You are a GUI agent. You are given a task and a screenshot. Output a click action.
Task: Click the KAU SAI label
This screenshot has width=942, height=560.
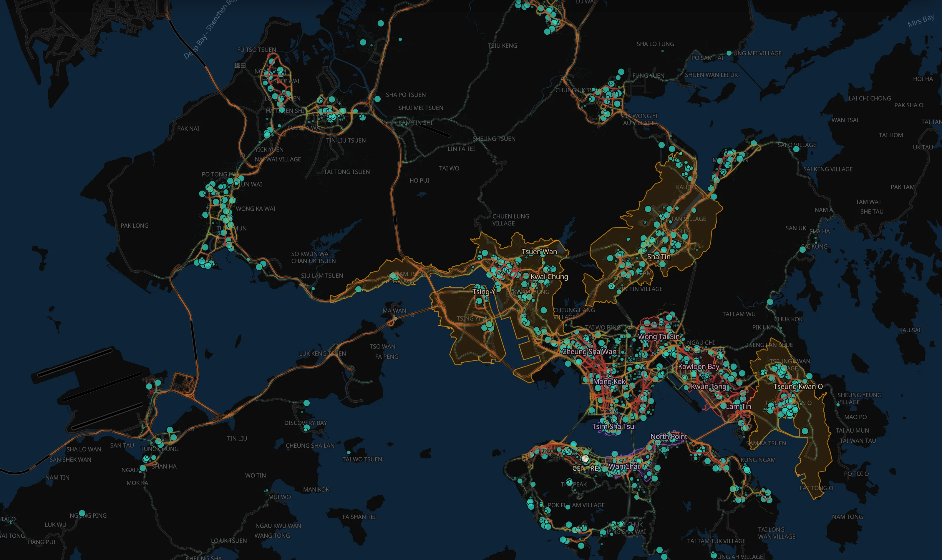click(x=910, y=330)
